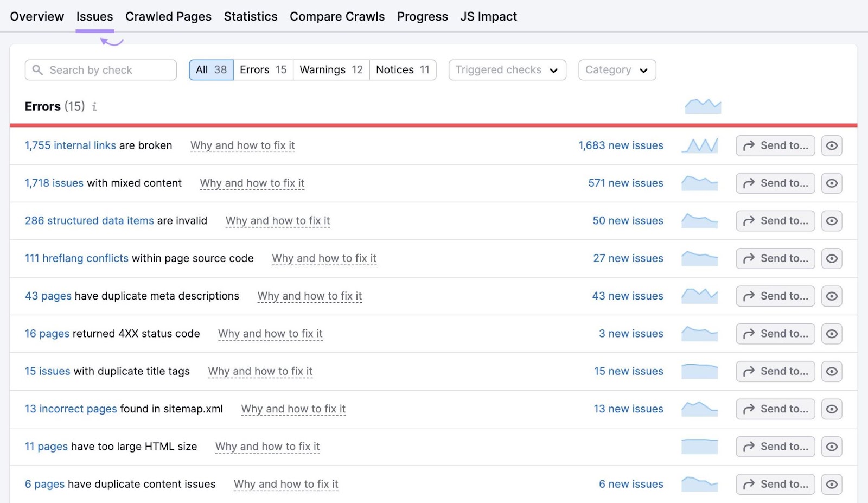Screen dimensions: 868x503
Task: Open the Category filter dropdown
Action: click(x=617, y=69)
